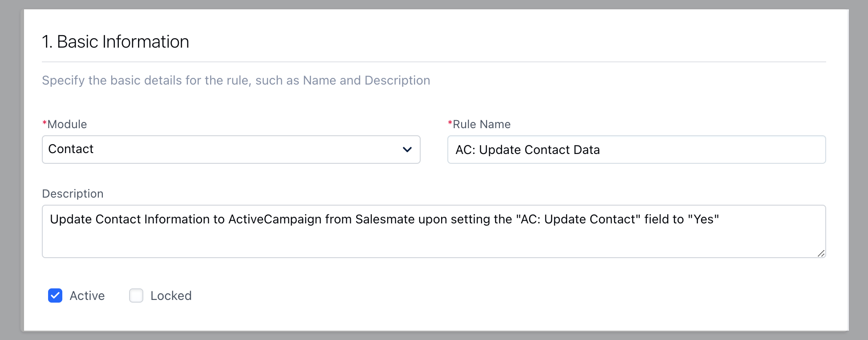This screenshot has height=340, width=868.
Task: Click the Module field label
Action: point(65,124)
